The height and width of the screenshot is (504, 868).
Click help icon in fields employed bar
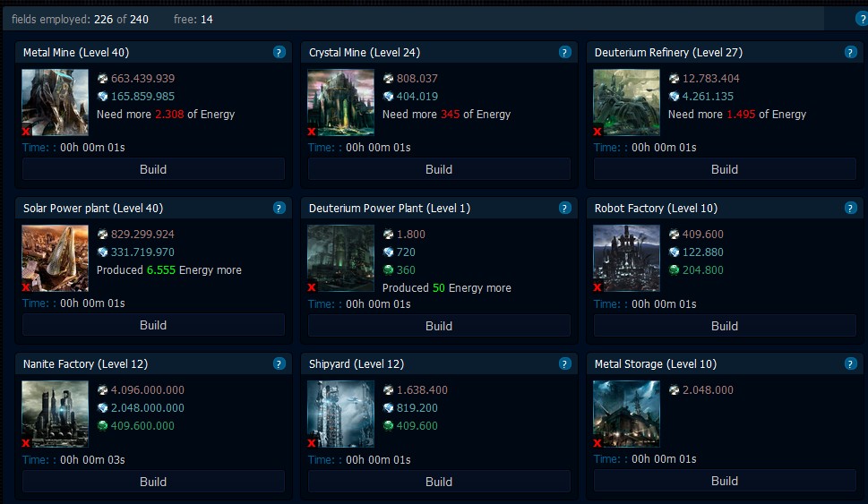coord(862,19)
